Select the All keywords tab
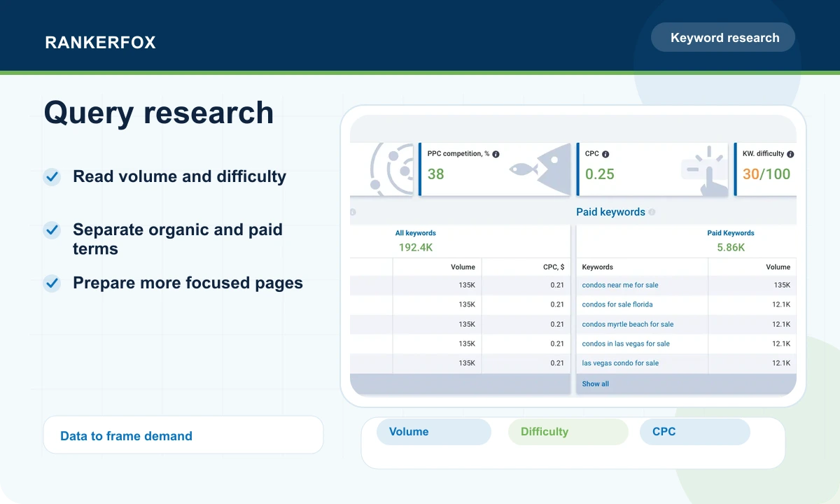 tap(415, 233)
